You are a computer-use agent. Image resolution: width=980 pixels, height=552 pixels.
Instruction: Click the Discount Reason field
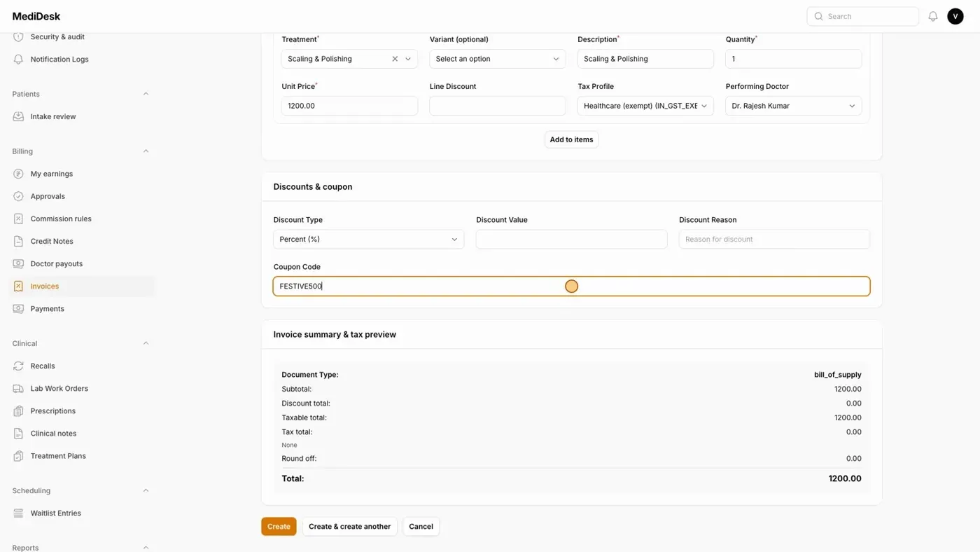(x=774, y=239)
